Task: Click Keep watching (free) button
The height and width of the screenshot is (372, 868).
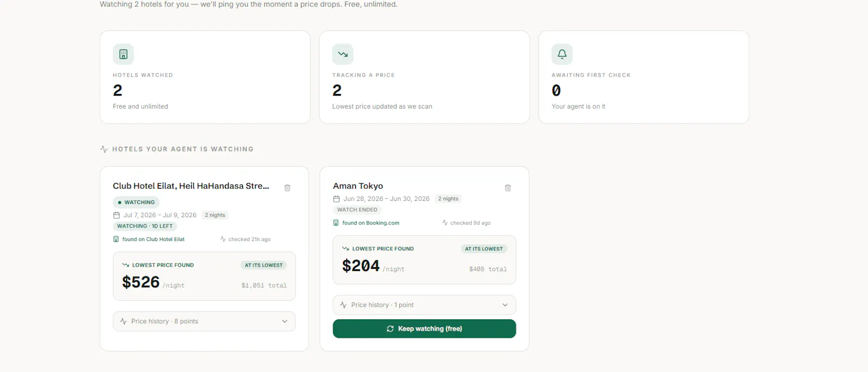Action: point(424,329)
